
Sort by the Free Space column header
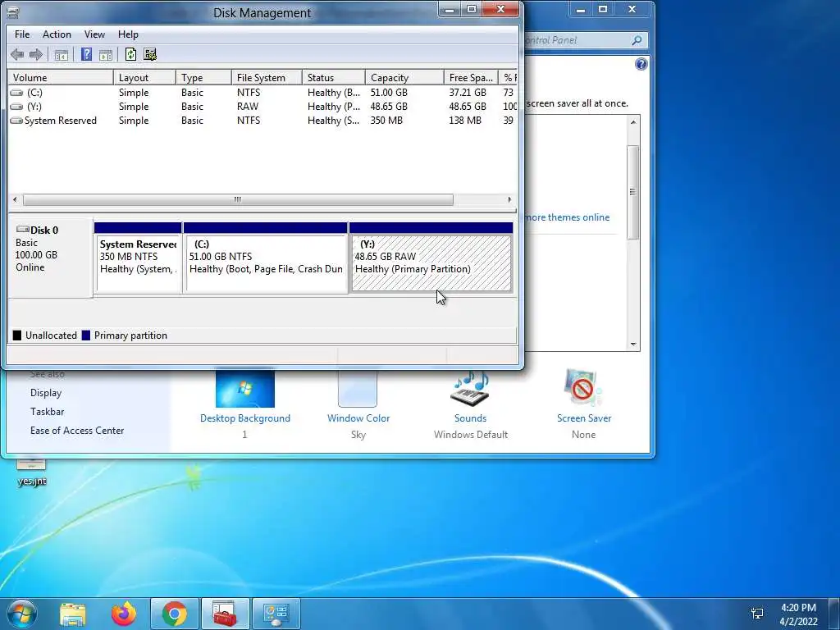[471, 78]
